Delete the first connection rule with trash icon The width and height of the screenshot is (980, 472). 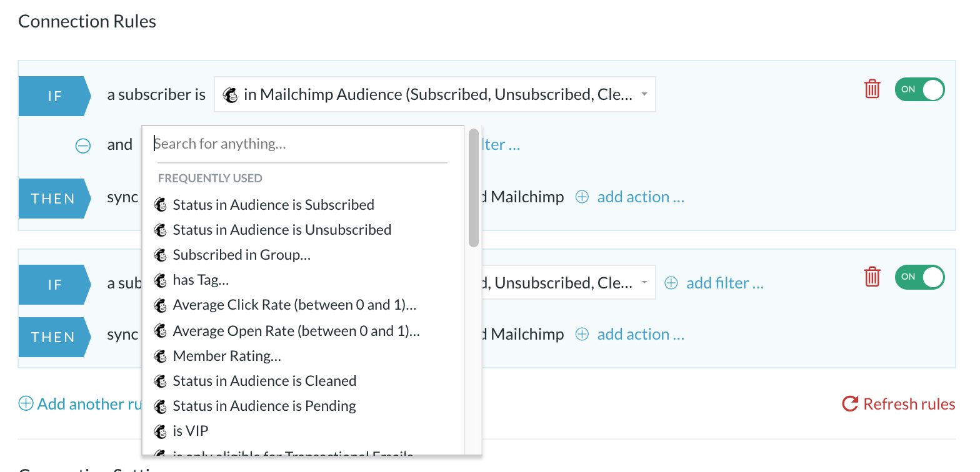872,89
